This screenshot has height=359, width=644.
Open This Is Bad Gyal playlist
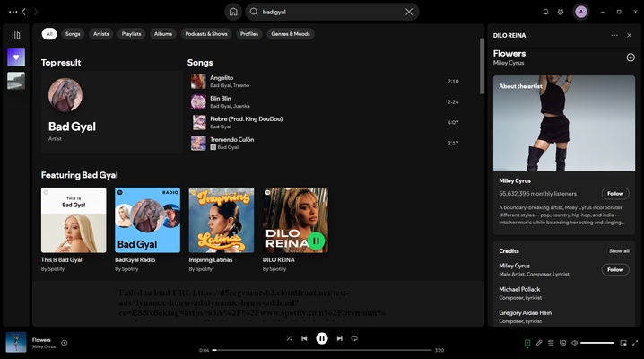pyautogui.click(x=74, y=231)
